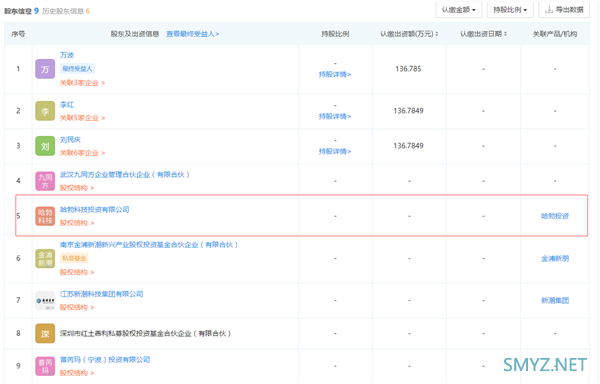
Task: Click the 最终受益人 tag under 万波
Action: point(77,69)
